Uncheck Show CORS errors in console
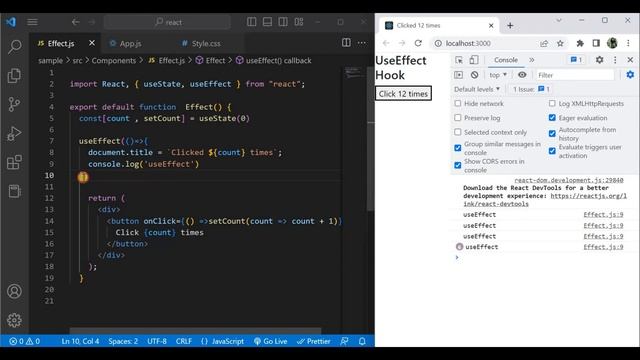Screen dimensions: 640x360 [x=458, y=165]
